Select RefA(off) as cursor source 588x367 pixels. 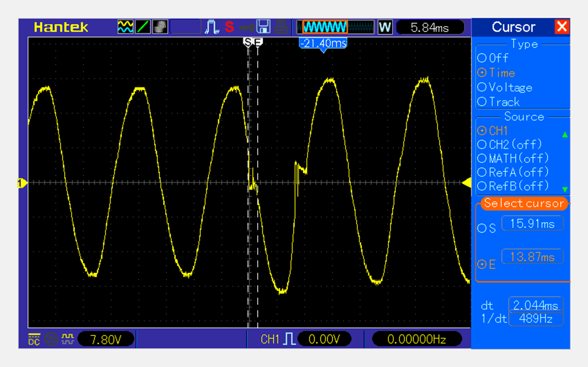513,172
